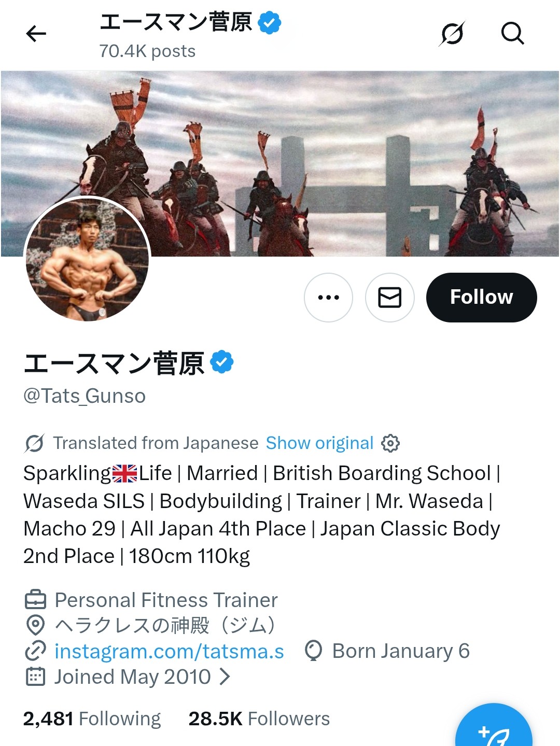Send a message via envelope icon
The width and height of the screenshot is (560, 746).
coord(390,298)
